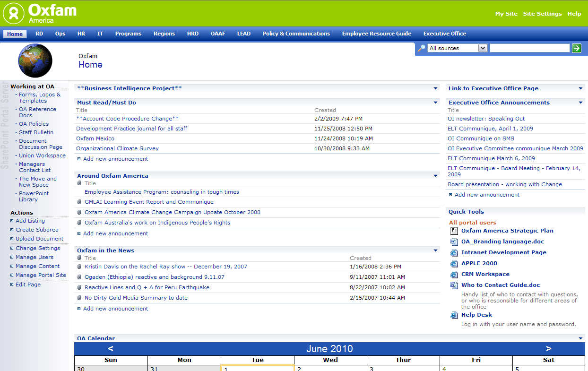588x371 pixels.
Task: Click paperclip icon beside No Dirty Gold row
Action: pos(79,298)
